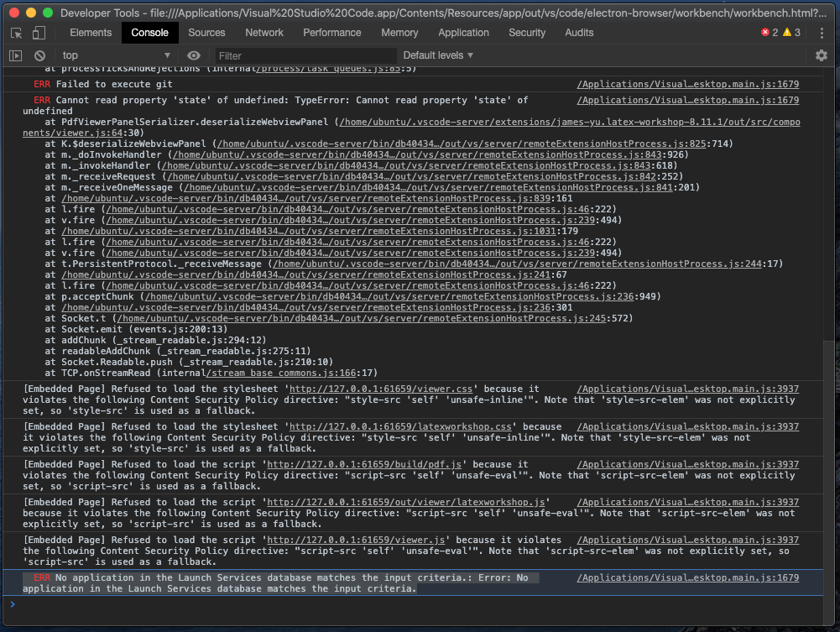840x632 pixels.
Task: Open console settings gear icon
Action: [822, 55]
